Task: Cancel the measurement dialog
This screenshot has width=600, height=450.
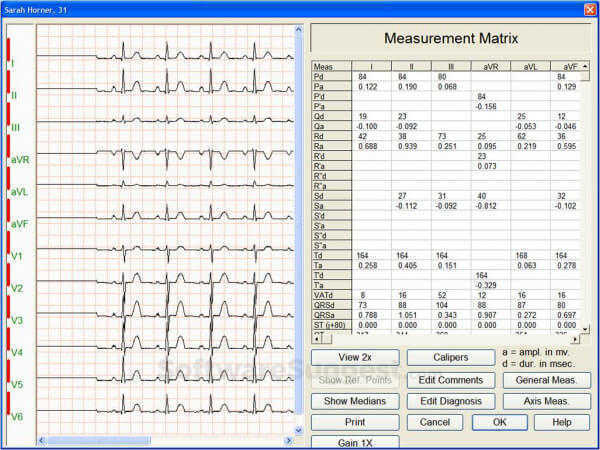Action: (435, 422)
